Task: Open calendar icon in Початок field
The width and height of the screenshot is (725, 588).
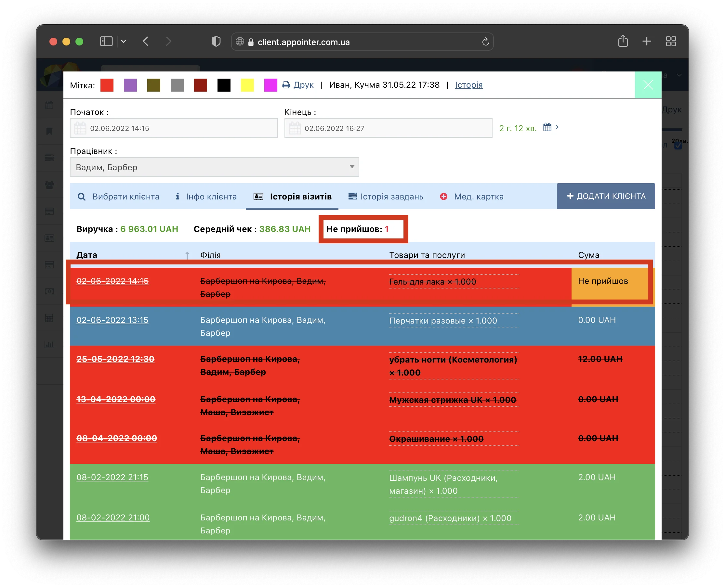Action: coord(80,128)
